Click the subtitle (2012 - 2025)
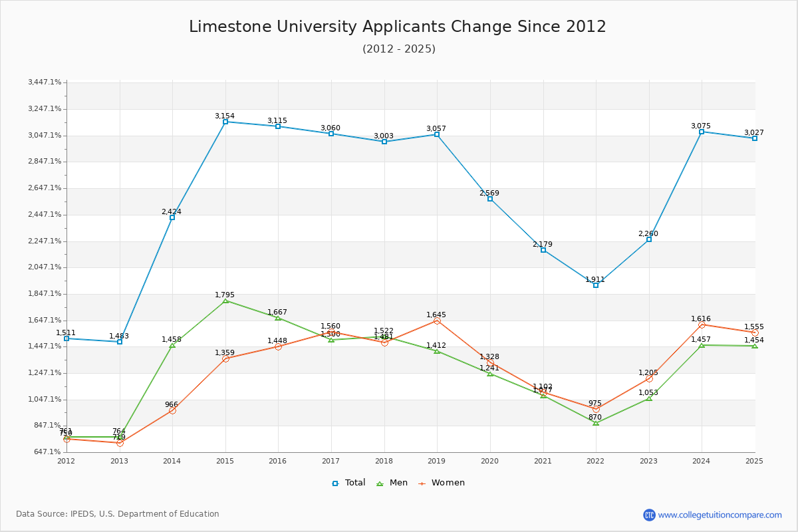Screen dimensions: 798x532 click(399, 49)
